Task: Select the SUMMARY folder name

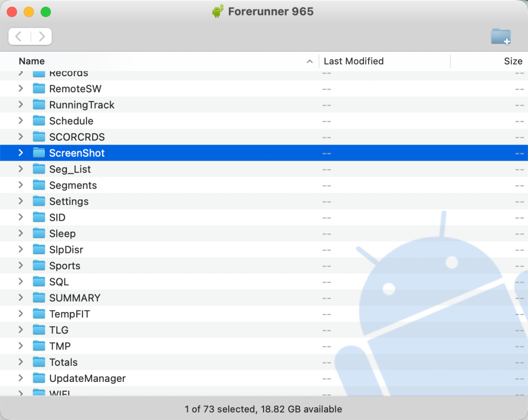Action: (75, 298)
